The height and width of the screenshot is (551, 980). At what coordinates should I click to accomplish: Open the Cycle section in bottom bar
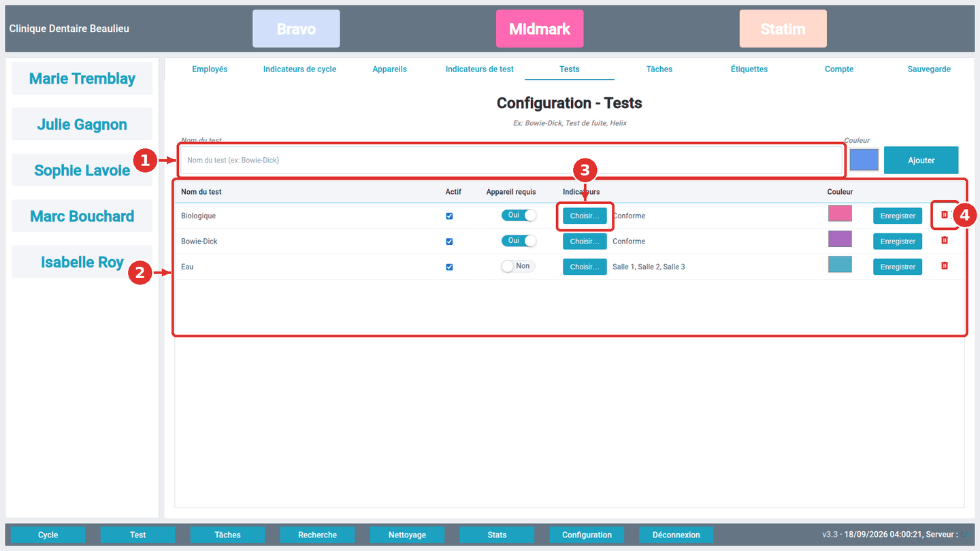(48, 535)
